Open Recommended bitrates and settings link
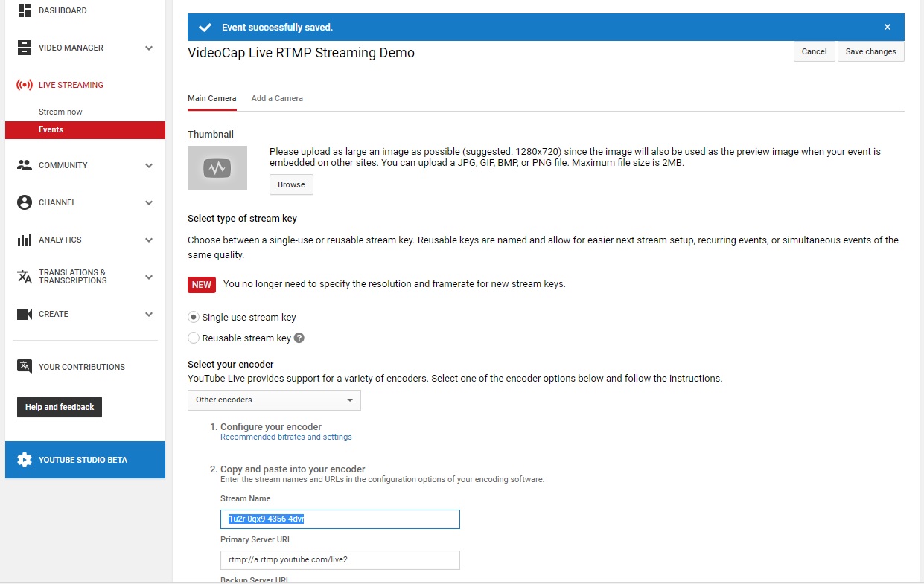 (286, 437)
